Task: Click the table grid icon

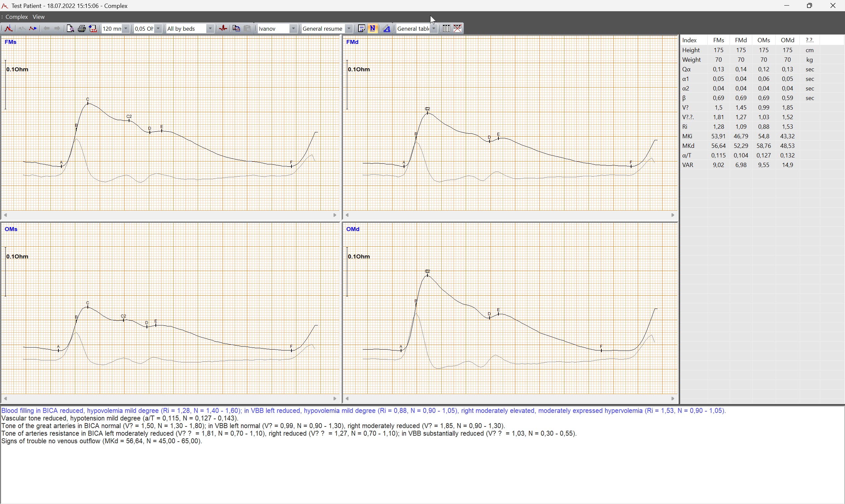Action: click(446, 28)
